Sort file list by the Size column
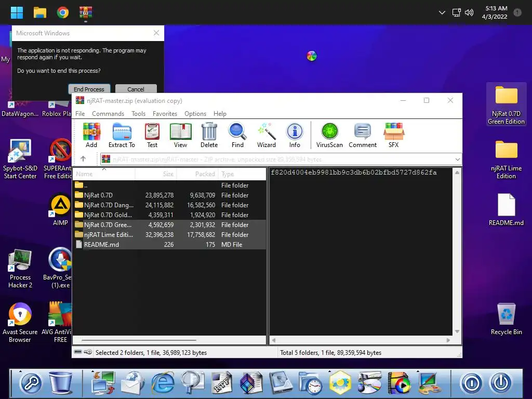The width and height of the screenshot is (532, 399). pos(156,174)
